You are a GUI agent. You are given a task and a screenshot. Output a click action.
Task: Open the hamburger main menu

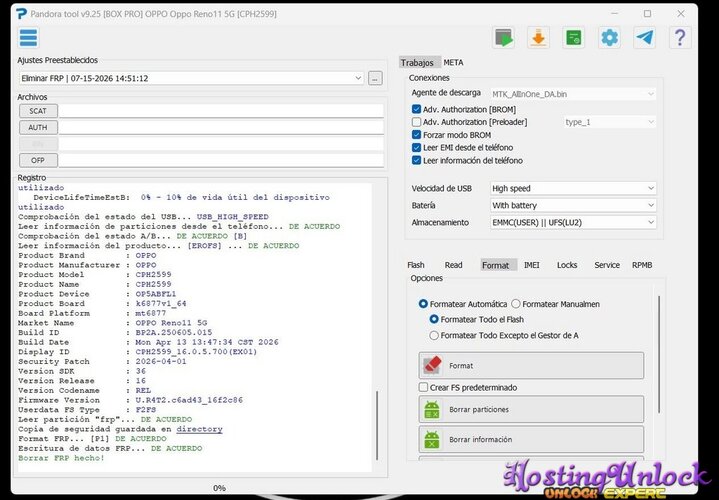pos(28,38)
